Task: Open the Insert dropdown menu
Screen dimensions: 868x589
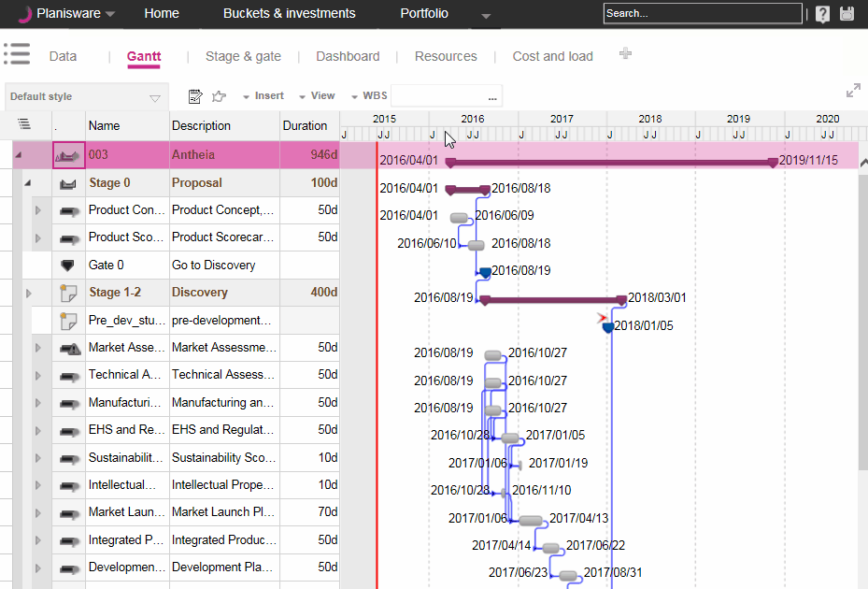Action: (263, 96)
